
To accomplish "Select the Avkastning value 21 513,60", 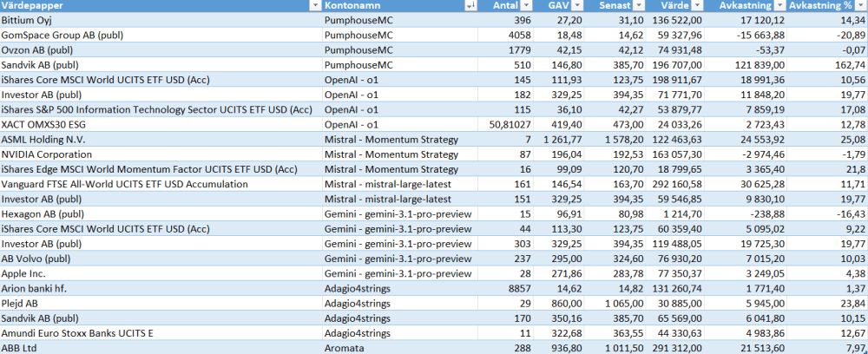I will tap(745, 348).
